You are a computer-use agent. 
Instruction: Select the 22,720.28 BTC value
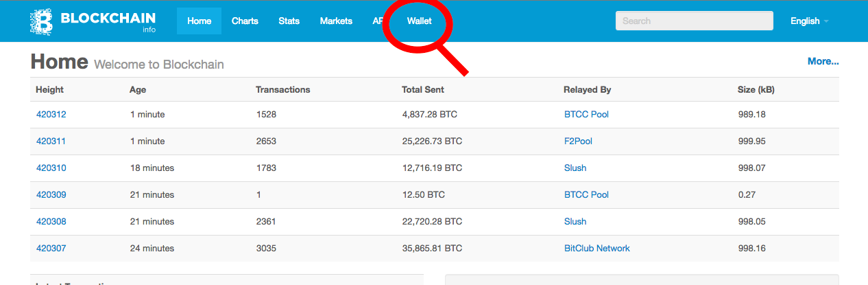click(432, 221)
